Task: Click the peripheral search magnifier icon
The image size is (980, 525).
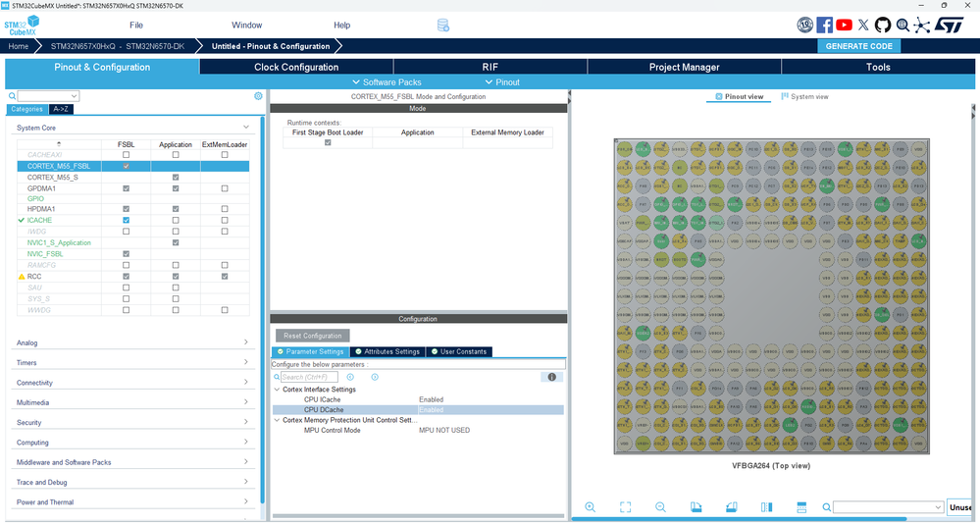Action: pyautogui.click(x=12, y=96)
